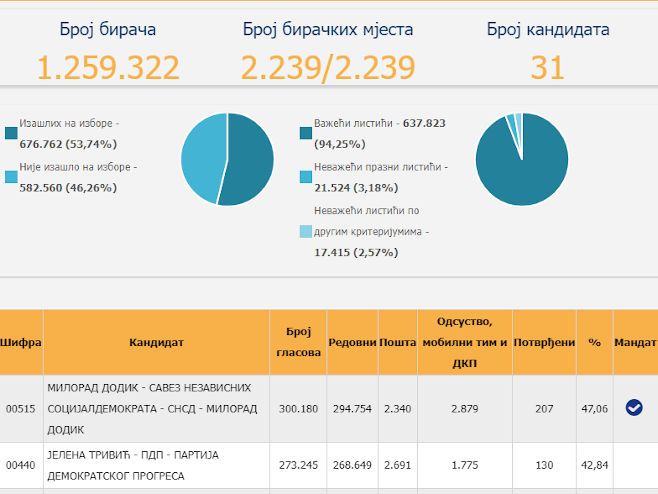The width and height of the screenshot is (658, 494).
Task: Click the Пошта column header
Action: 398,342
